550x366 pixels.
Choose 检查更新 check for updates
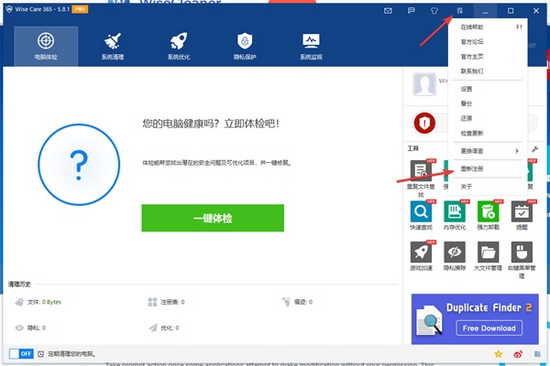pos(488,133)
